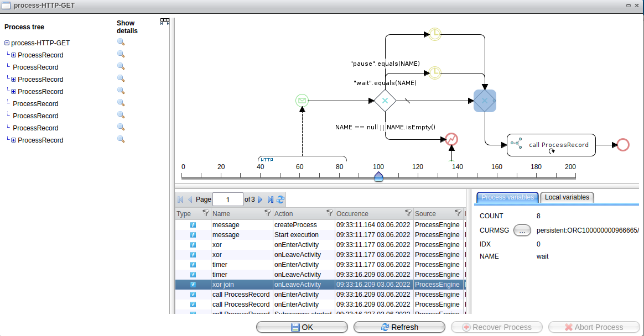Select the xor onEnterActivity log row
Screen dimensions: 644x336
[x=320, y=245]
